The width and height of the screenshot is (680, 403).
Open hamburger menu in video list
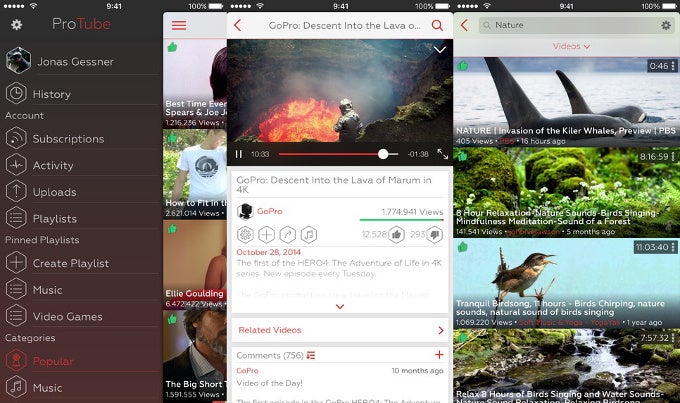[179, 25]
